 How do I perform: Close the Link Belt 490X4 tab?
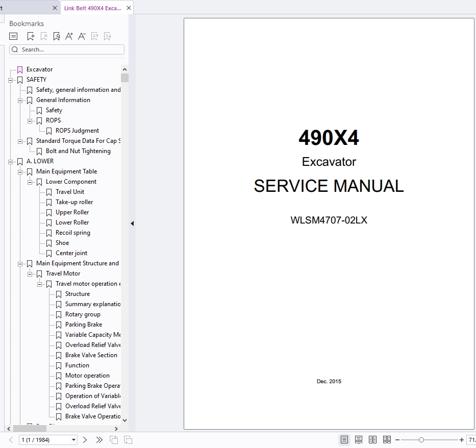pos(129,8)
